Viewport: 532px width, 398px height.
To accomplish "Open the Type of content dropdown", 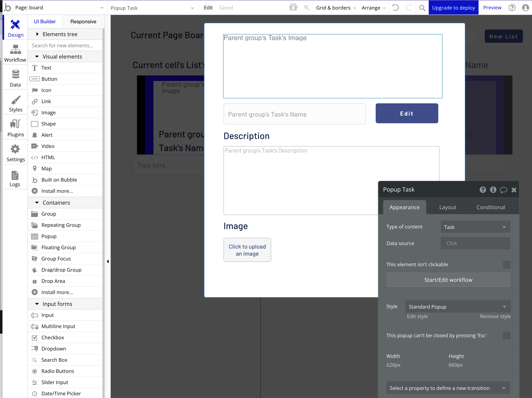I will [475, 227].
